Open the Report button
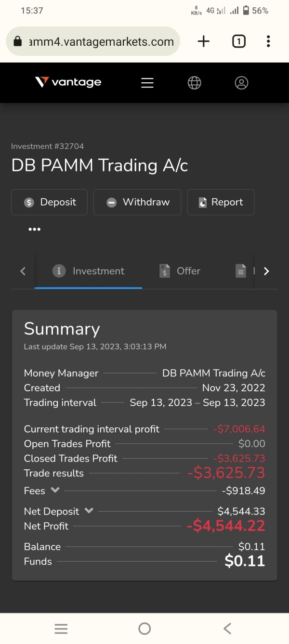This screenshot has height=644, width=289. [x=221, y=202]
